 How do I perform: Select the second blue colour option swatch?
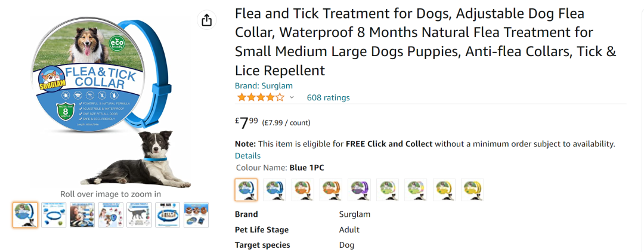pyautogui.click(x=274, y=190)
